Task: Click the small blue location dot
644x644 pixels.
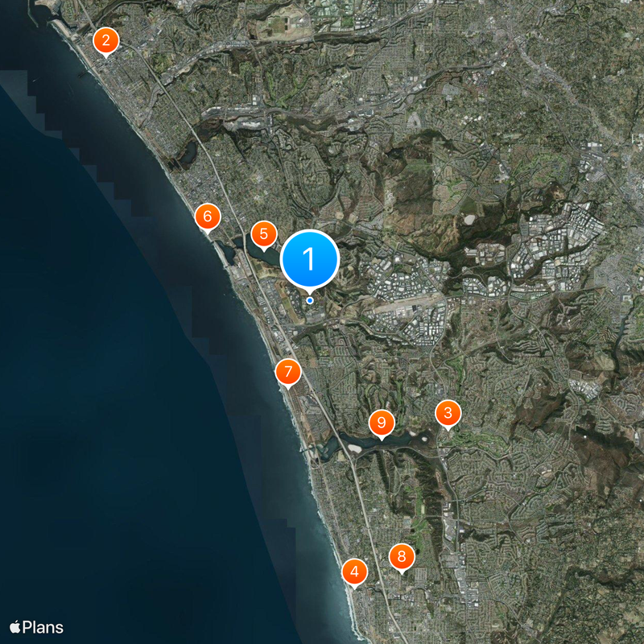Action: click(310, 300)
